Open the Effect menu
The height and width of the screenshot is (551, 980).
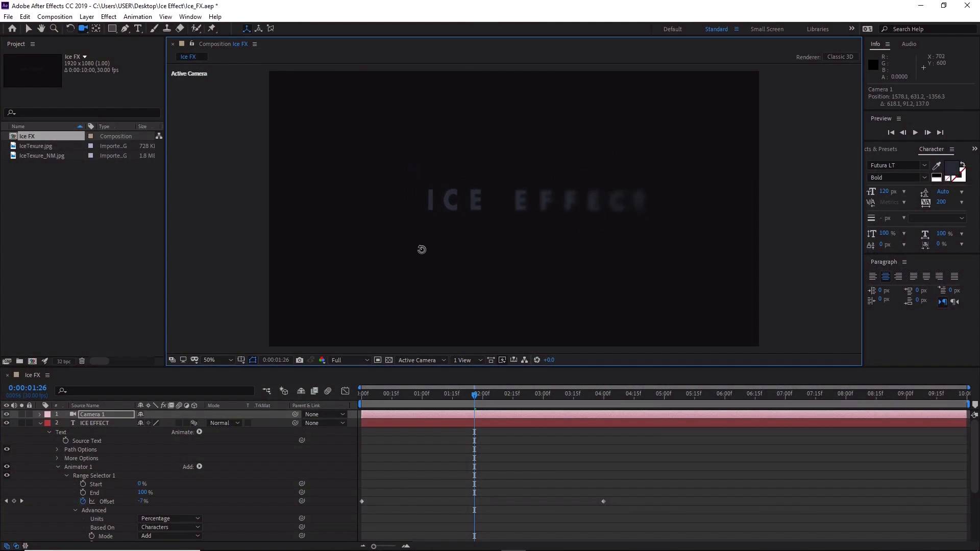pos(108,16)
